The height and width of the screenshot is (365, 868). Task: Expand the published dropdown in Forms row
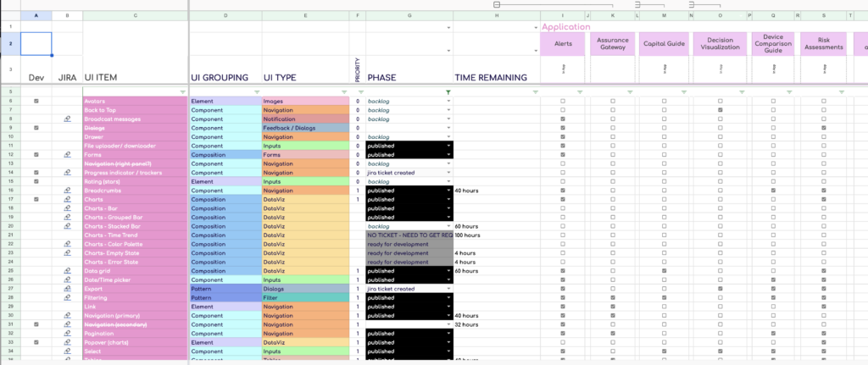[448, 155]
